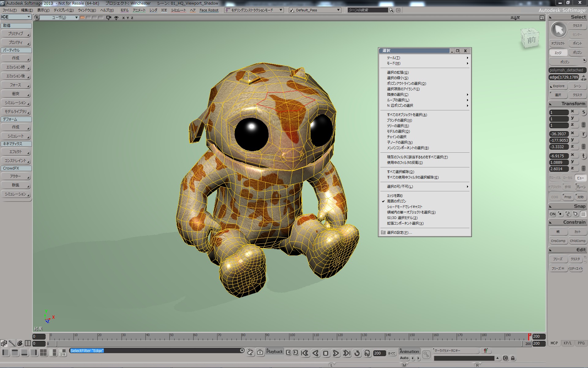588x368 pixels.
Task: Open the ウィンドウ(W) menu
Action: 87,10
